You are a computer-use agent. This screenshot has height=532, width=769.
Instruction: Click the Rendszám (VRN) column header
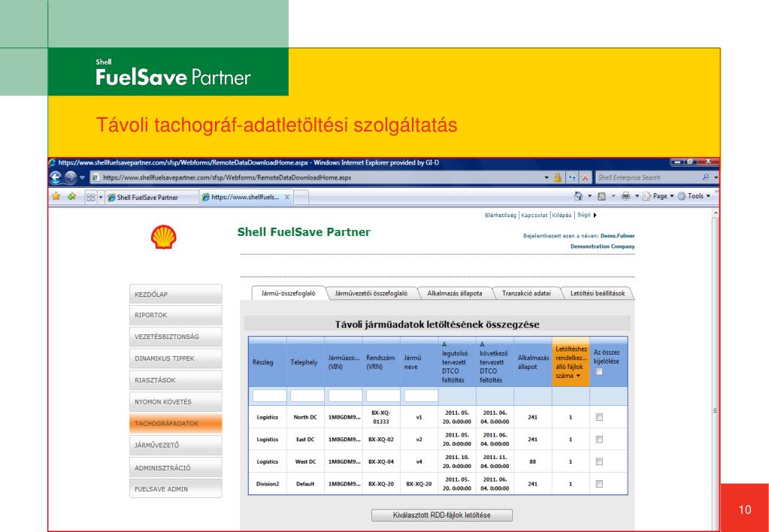pyautogui.click(x=381, y=362)
